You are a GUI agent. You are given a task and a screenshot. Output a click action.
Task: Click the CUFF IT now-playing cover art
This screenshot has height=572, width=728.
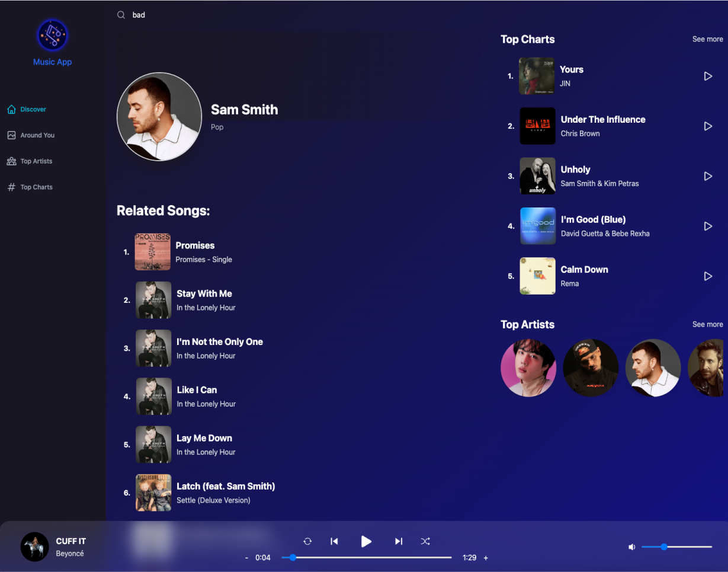35,547
